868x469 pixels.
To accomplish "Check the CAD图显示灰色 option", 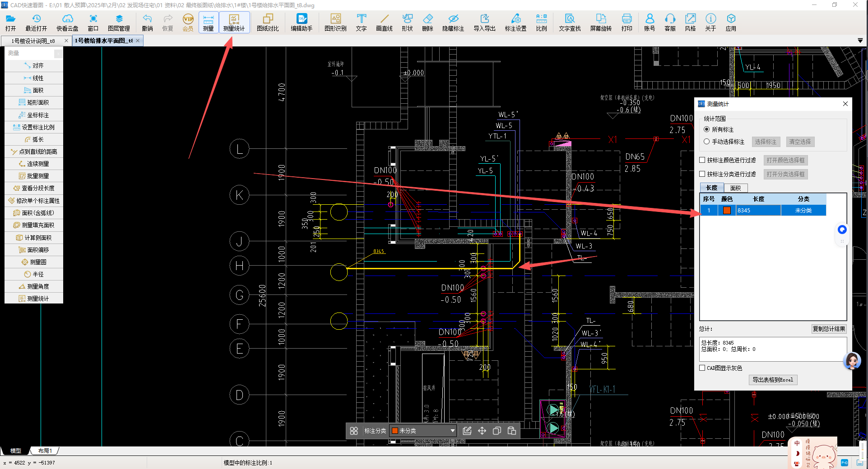I will pyautogui.click(x=702, y=368).
